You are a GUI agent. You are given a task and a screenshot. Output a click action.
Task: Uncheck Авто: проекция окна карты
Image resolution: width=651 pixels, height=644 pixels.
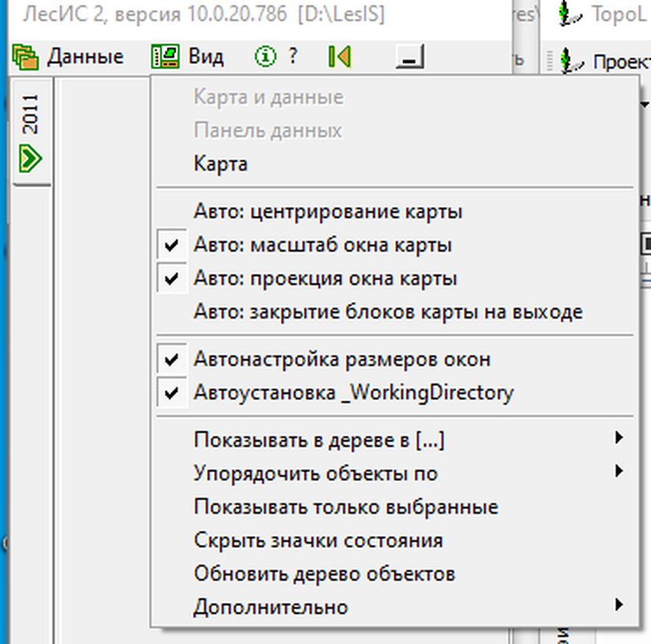(324, 279)
